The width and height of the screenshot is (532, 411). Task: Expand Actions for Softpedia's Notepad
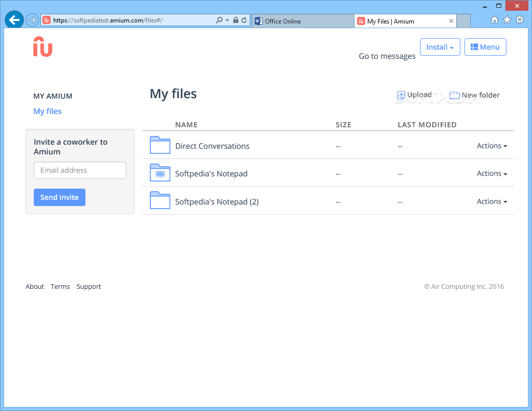tap(492, 174)
